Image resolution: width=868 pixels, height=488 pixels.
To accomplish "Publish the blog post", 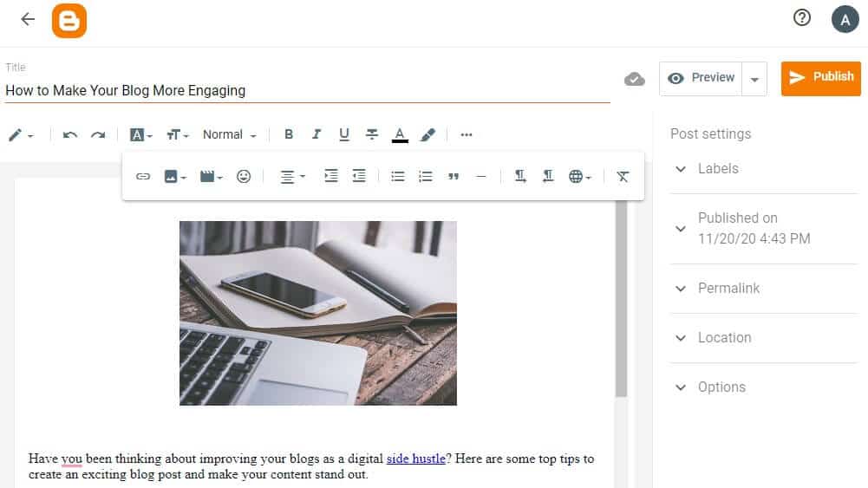I will [821, 79].
